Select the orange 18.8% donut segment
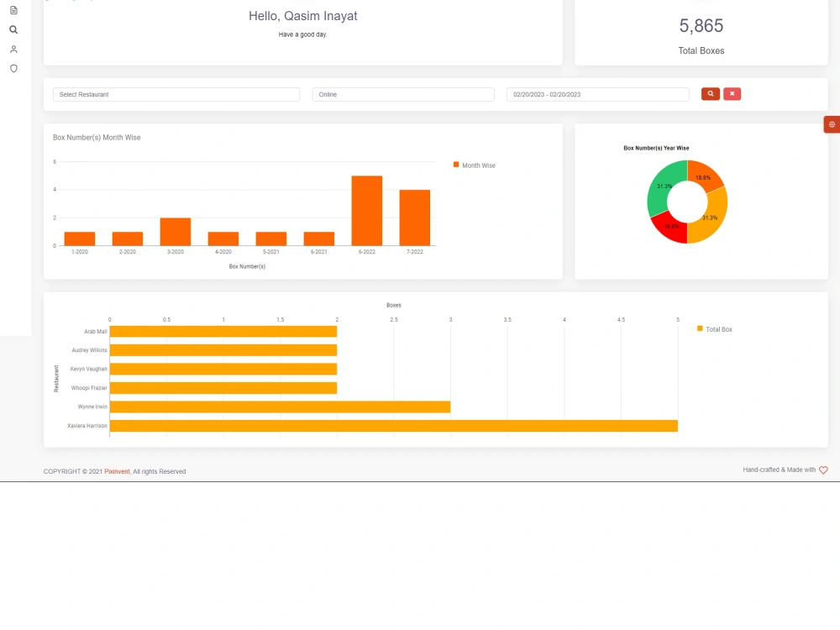The image size is (840, 630). [705, 176]
